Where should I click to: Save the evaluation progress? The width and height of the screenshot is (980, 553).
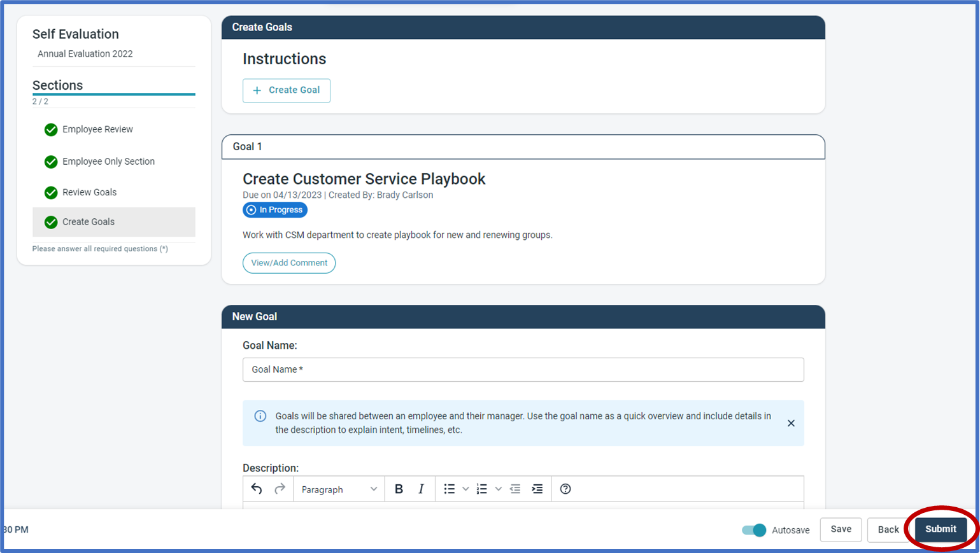click(x=841, y=529)
